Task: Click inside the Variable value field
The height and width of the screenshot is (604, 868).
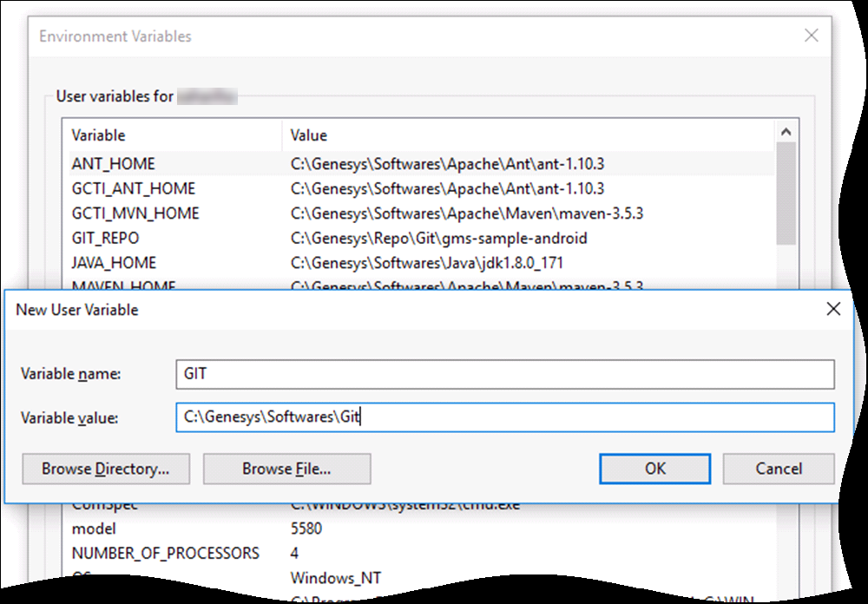Action: tap(503, 417)
